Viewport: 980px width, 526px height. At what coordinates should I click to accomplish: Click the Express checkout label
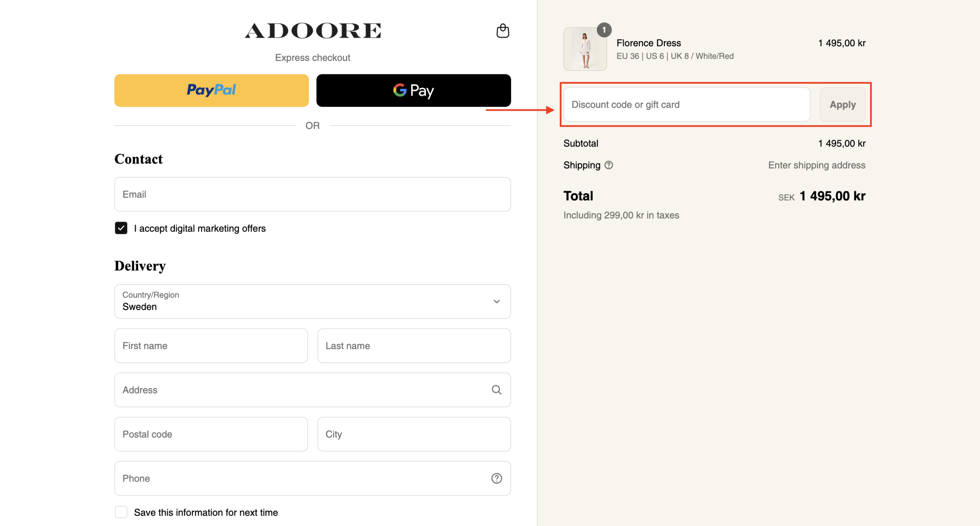point(312,57)
